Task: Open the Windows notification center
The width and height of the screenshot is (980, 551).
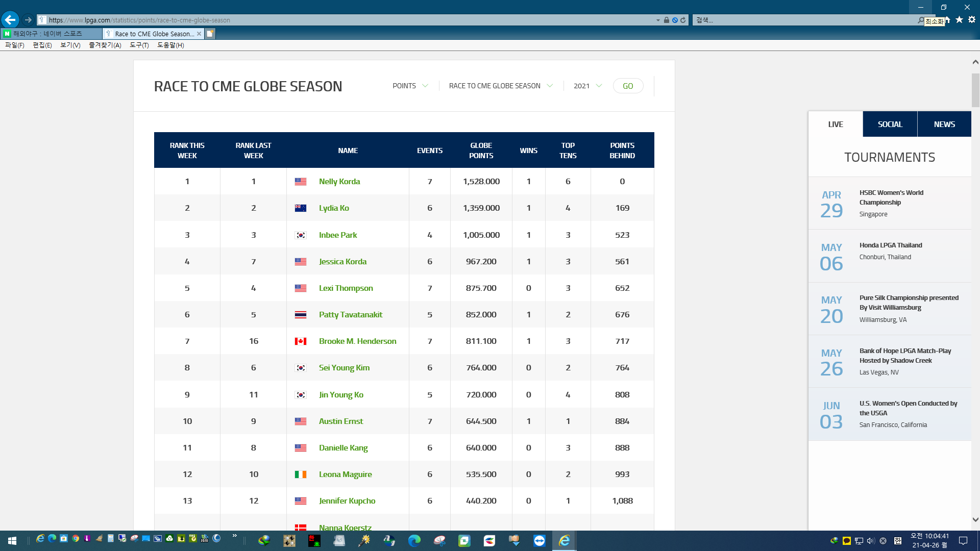Action: [x=963, y=541]
